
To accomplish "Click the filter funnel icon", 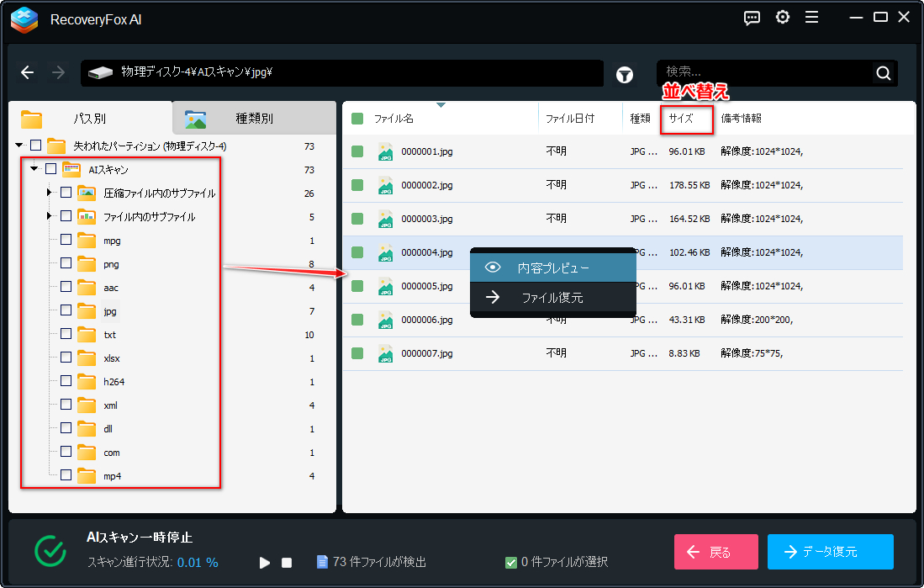I will click(x=625, y=74).
